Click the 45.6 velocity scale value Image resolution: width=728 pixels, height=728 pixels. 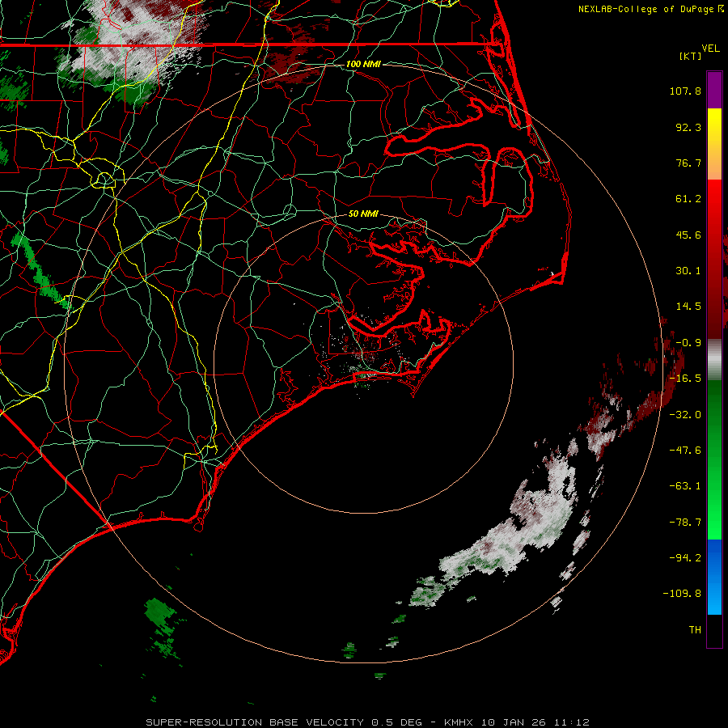point(688,235)
